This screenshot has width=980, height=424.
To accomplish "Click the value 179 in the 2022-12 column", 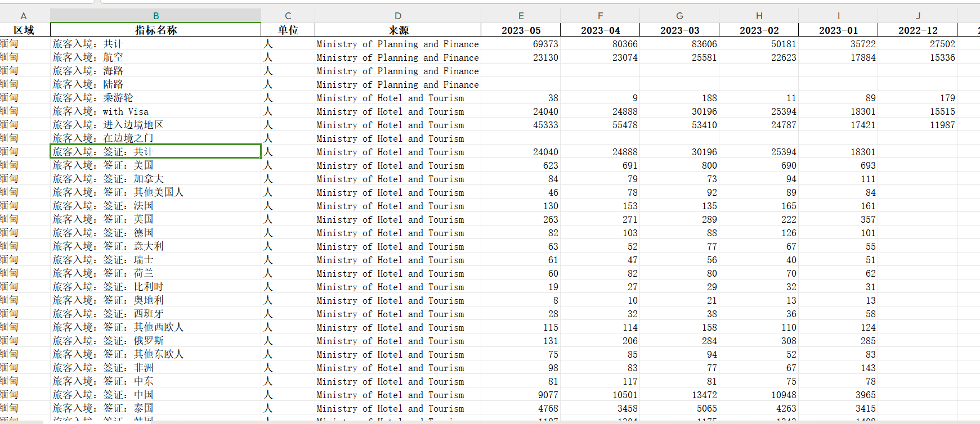I will [x=918, y=97].
